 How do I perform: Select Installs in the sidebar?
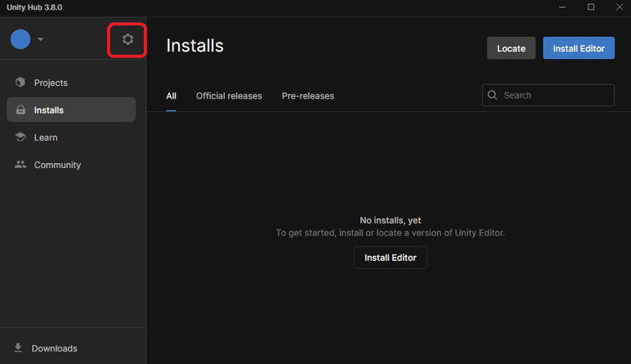(71, 110)
